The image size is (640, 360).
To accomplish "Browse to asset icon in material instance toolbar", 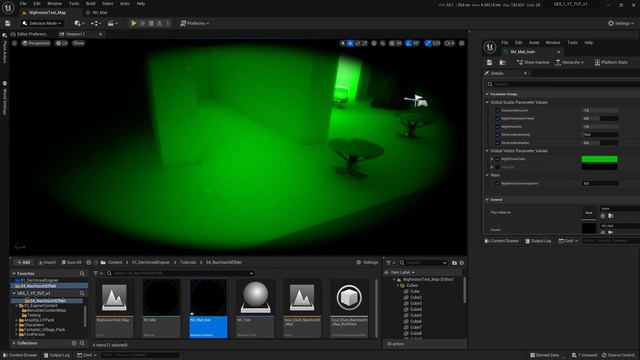I will coord(502,62).
